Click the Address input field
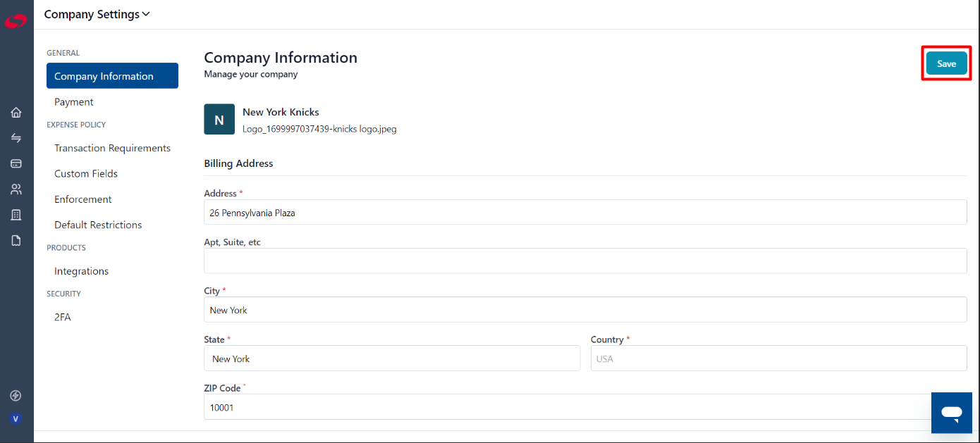 pos(585,212)
